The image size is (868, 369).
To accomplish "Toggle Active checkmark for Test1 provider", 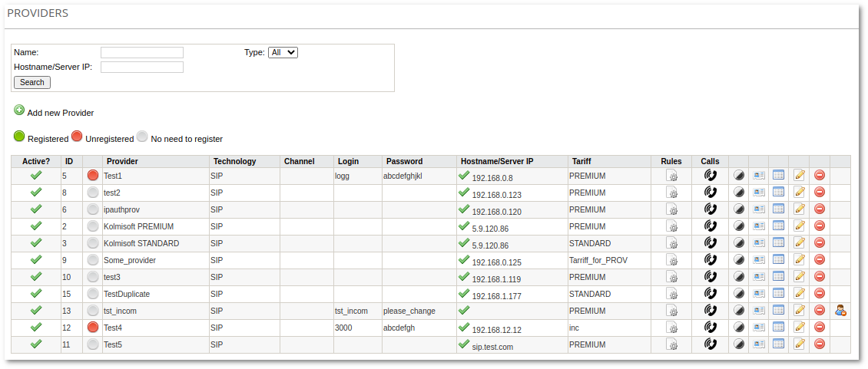I will tap(35, 176).
